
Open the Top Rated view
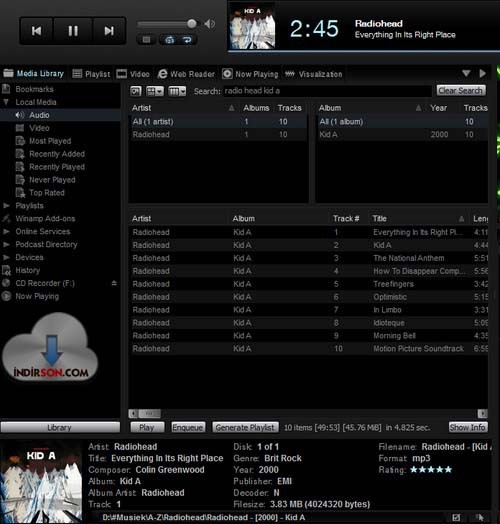47,193
